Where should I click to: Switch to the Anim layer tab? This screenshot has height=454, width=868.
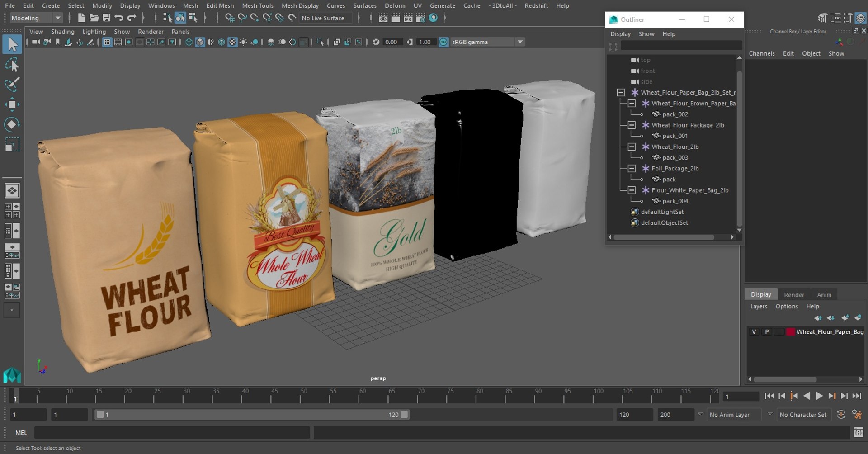(824, 294)
